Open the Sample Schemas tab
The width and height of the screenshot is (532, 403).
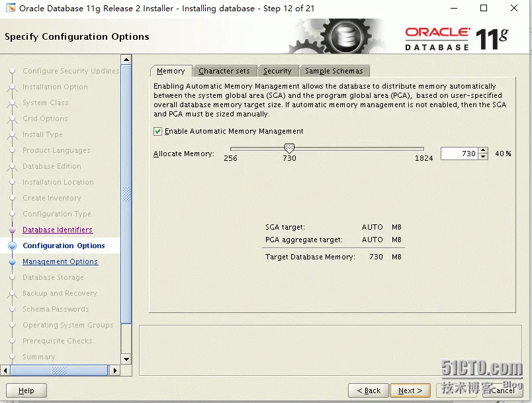(334, 71)
